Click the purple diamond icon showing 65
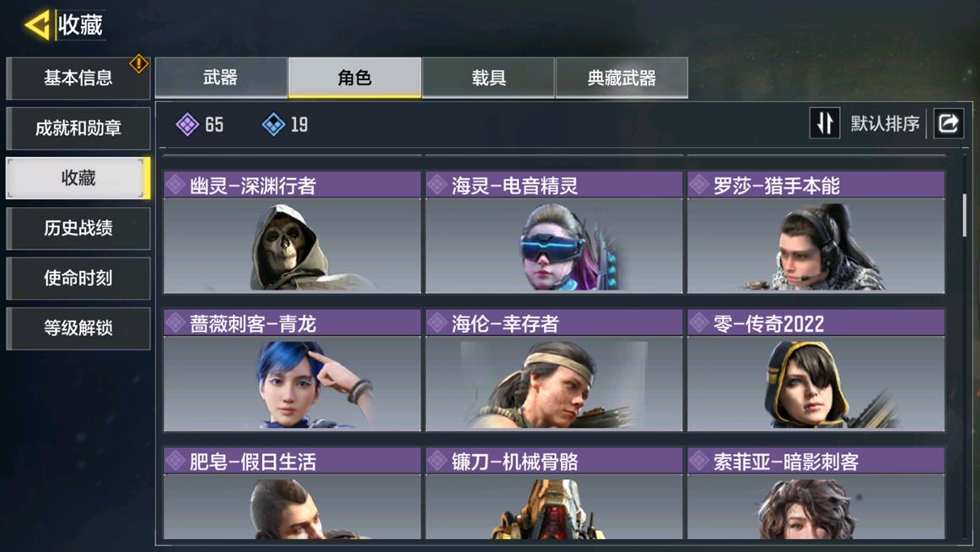The image size is (980, 552). 187,124
